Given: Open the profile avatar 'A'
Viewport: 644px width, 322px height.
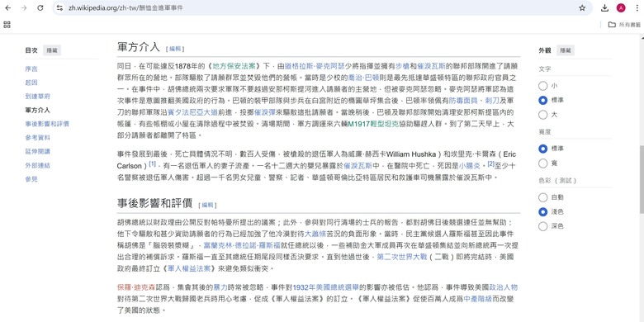Looking at the screenshot, I should pos(621,7).
